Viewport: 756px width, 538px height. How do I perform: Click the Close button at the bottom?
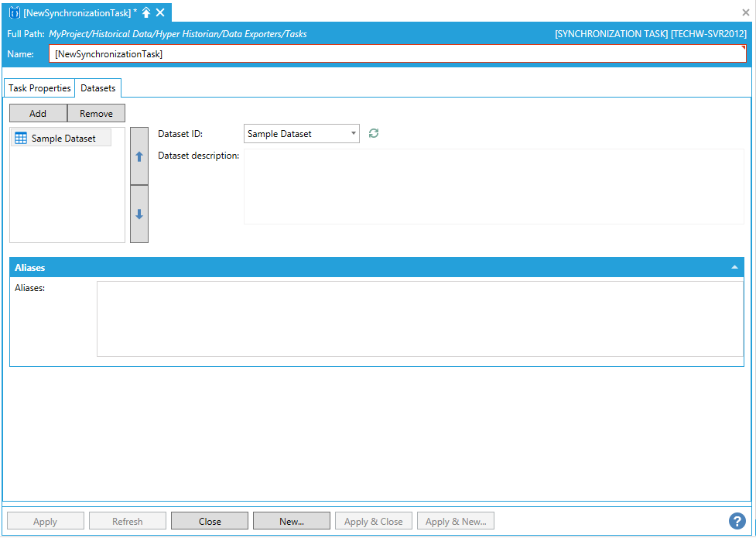tap(210, 521)
